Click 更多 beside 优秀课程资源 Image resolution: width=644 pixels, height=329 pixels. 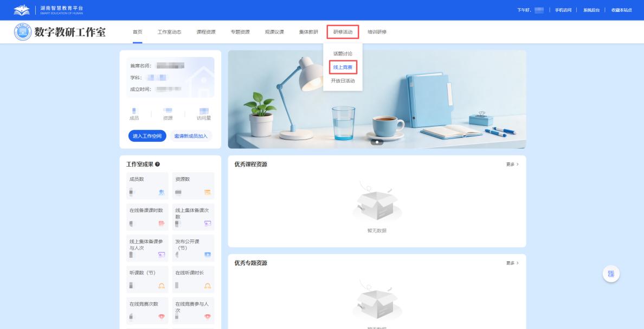(512, 164)
